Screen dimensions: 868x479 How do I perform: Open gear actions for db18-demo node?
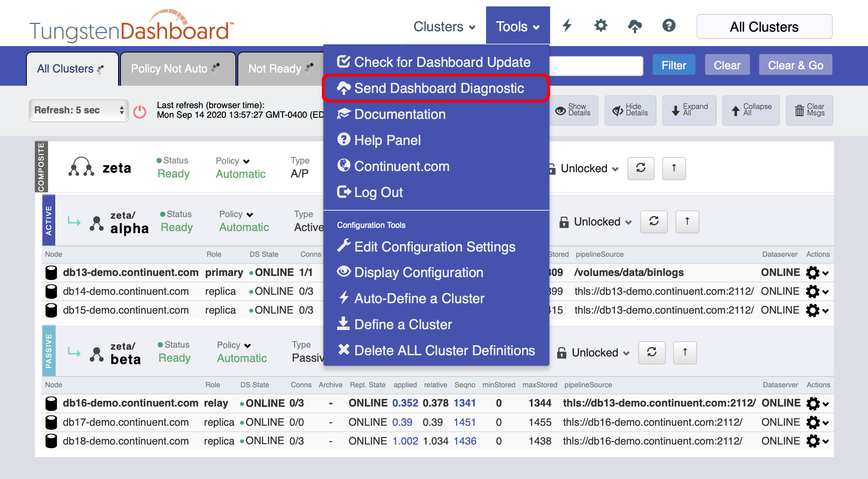(x=817, y=441)
